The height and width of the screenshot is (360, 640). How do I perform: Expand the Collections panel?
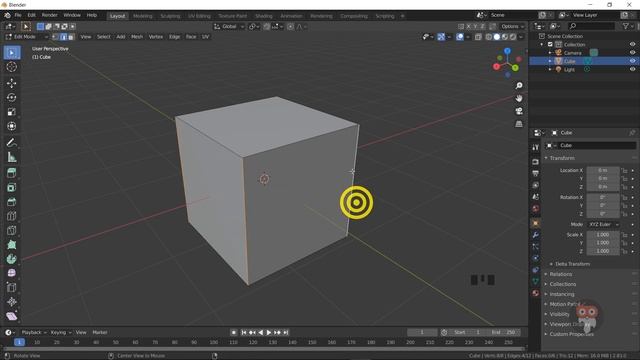click(562, 284)
